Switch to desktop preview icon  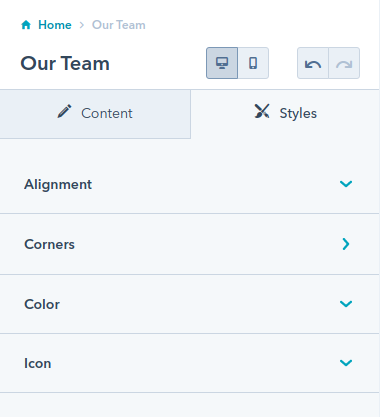(x=222, y=63)
